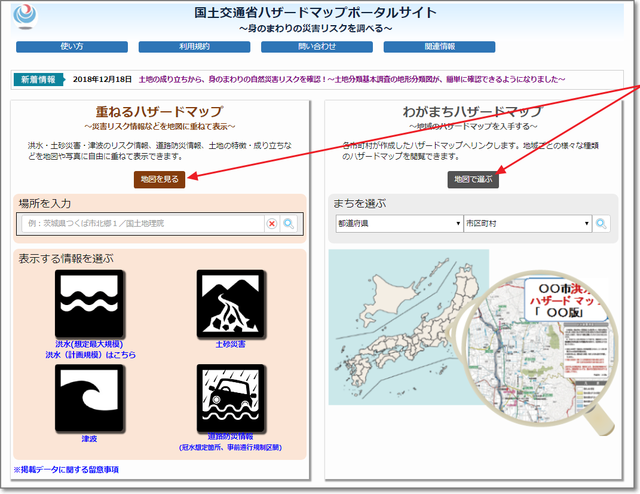Open the 使い方 navigation item
This screenshot has width=640, height=494.
[72, 47]
